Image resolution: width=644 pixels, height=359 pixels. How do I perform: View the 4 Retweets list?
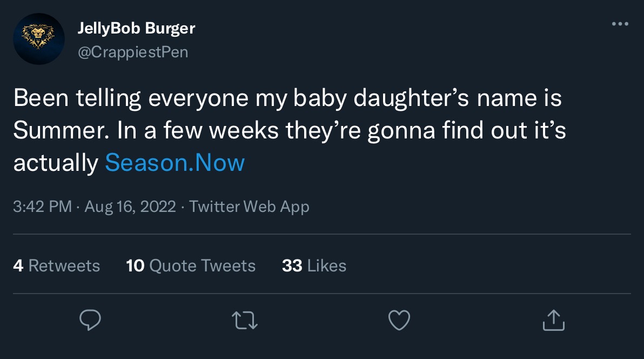(57, 265)
